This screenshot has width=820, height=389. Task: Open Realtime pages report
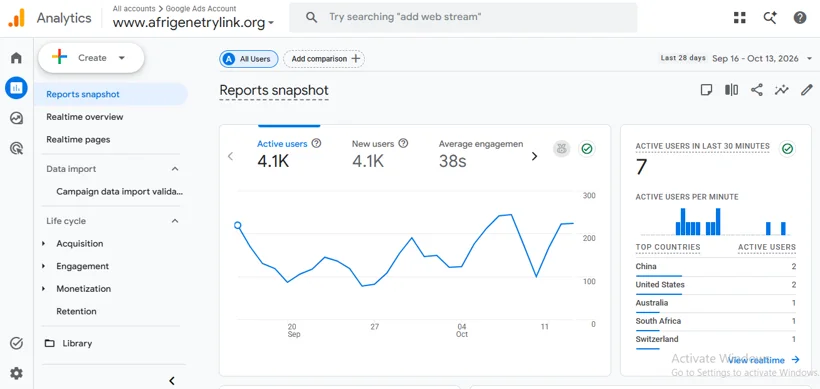[78, 140]
